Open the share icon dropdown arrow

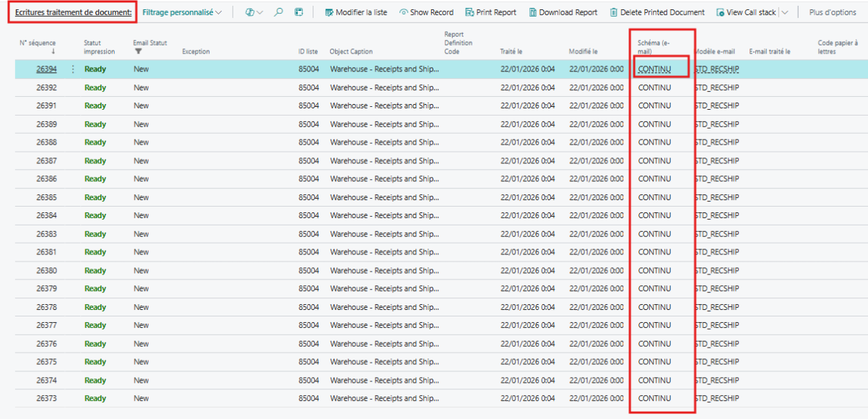pyautogui.click(x=260, y=12)
